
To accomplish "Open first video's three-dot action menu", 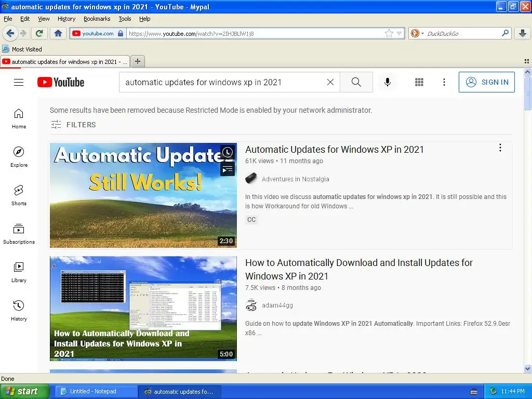I will [x=500, y=148].
